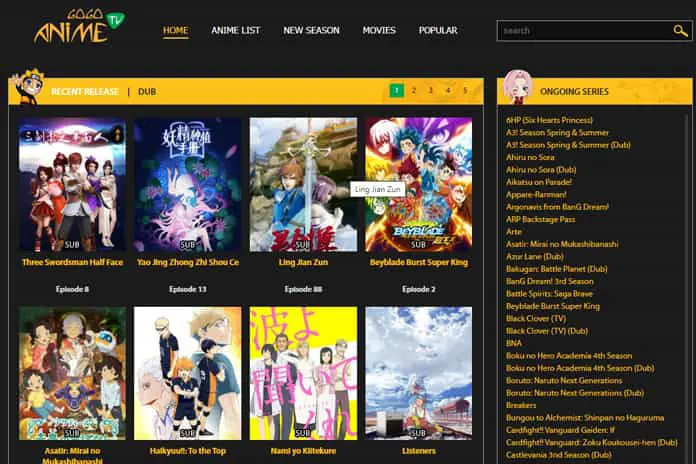The image size is (696, 464).
Task: Open Three Swordsman Half Face poster
Action: pyautogui.click(x=72, y=185)
